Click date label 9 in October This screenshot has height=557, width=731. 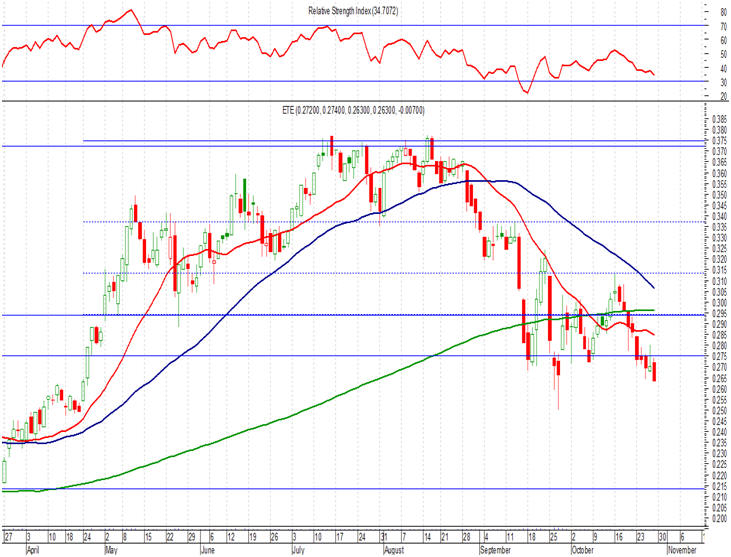[595, 537]
